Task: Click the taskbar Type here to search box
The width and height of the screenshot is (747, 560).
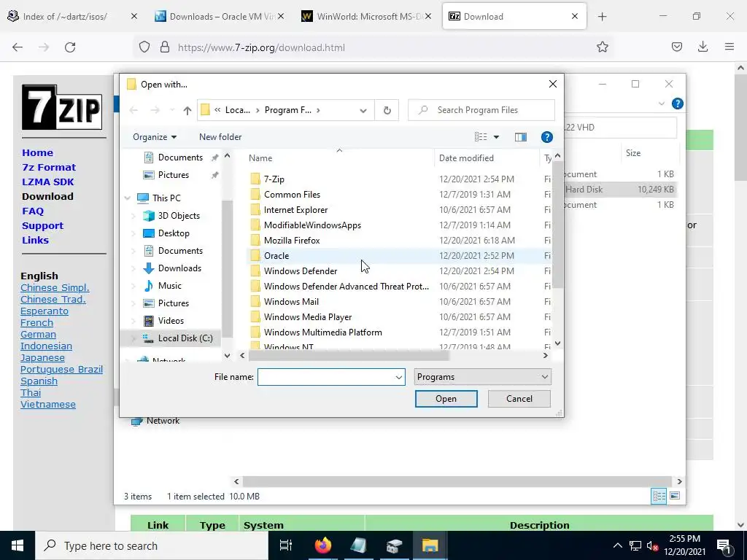Action: click(x=152, y=545)
